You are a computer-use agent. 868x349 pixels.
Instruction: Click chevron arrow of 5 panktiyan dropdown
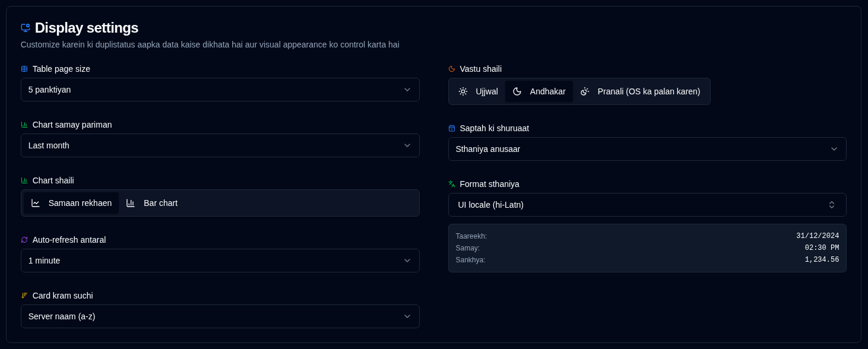[x=407, y=90]
